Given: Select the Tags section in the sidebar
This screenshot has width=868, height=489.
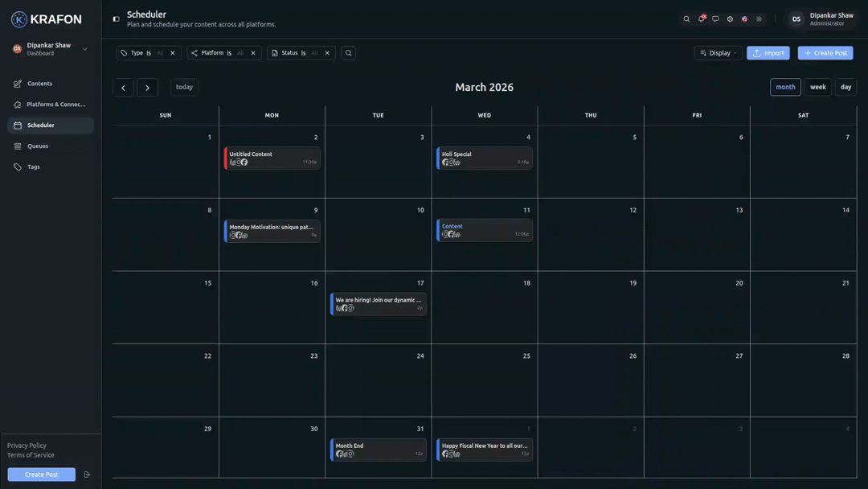Looking at the screenshot, I should 32,166.
